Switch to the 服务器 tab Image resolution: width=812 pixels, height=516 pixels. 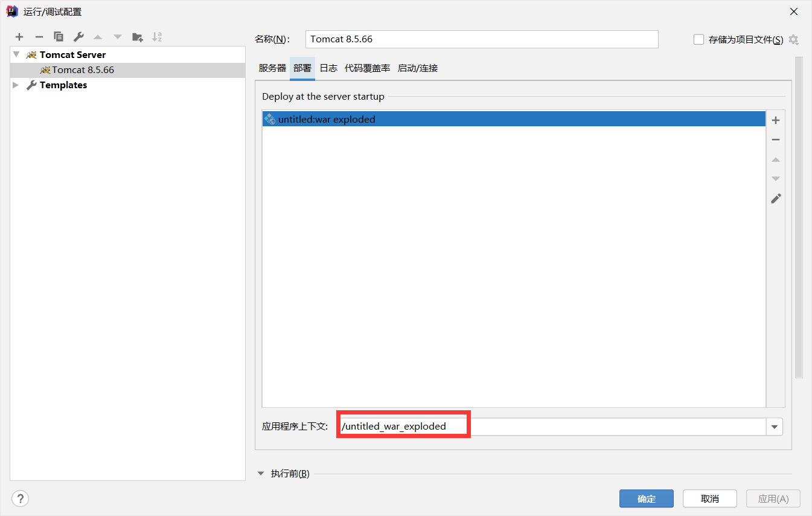tap(272, 68)
